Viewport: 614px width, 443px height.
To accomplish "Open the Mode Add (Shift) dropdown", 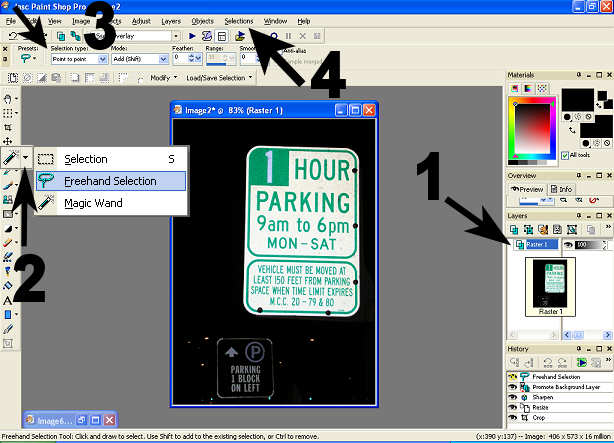I will (163, 59).
